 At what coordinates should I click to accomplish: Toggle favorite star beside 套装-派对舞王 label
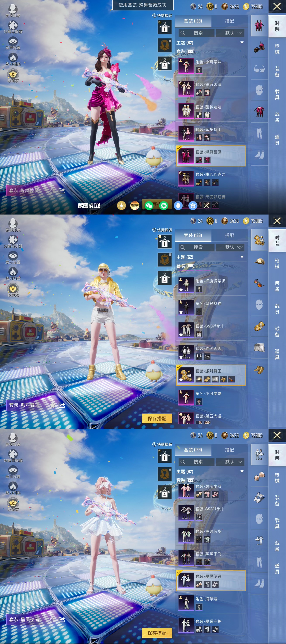pyautogui.click(x=52, y=405)
